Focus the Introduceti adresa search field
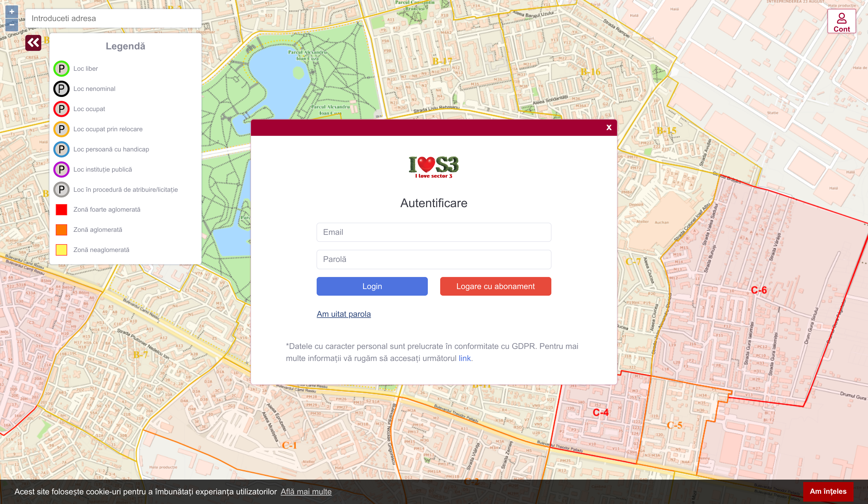The height and width of the screenshot is (504, 868). coord(113,18)
